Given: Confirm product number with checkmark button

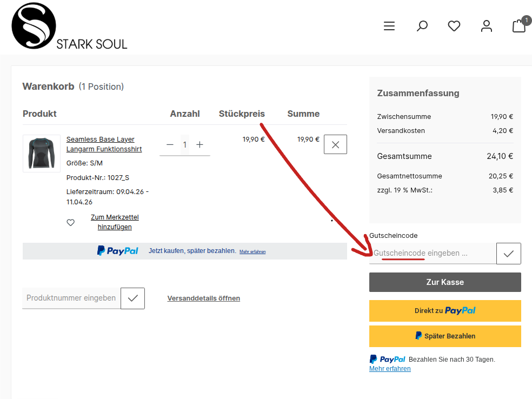Looking at the screenshot, I should click(x=132, y=298).
